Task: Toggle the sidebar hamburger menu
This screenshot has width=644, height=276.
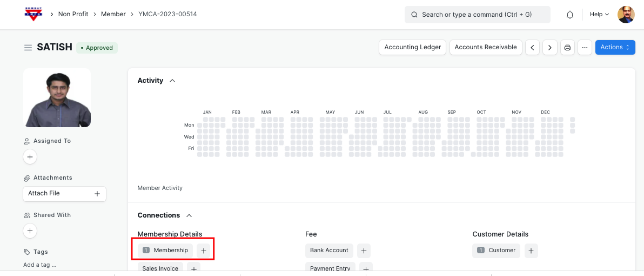Action: point(28,48)
